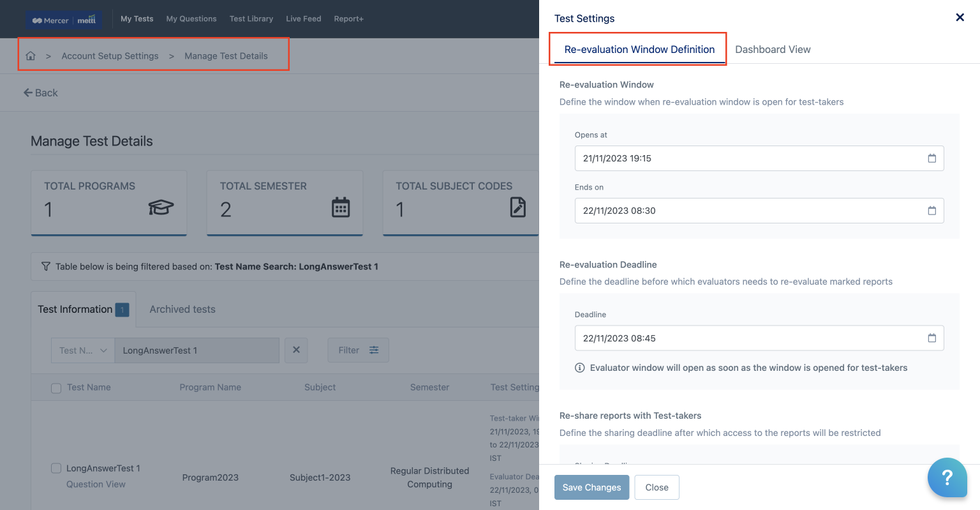Click the Ends on date input field

[746, 211]
